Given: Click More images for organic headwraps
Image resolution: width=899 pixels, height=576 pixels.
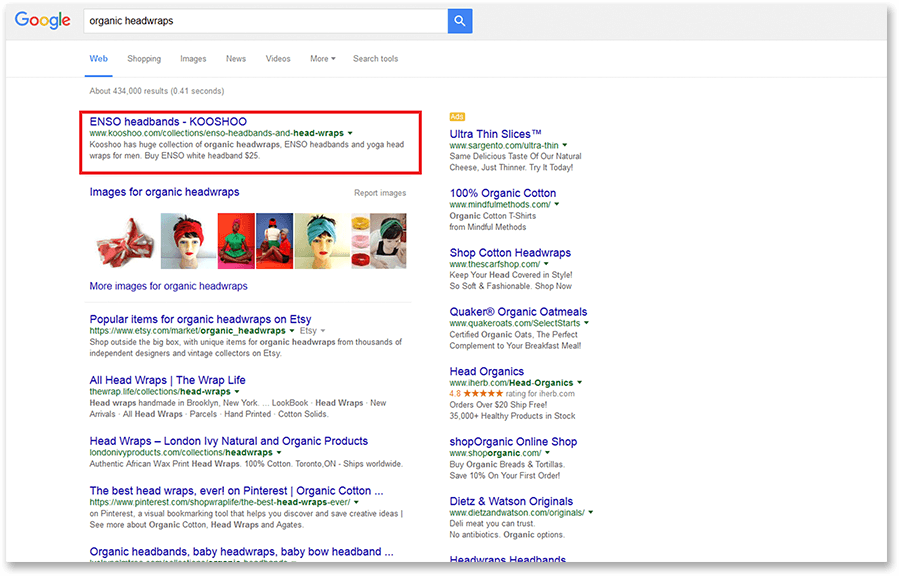Looking at the screenshot, I should pyautogui.click(x=168, y=286).
